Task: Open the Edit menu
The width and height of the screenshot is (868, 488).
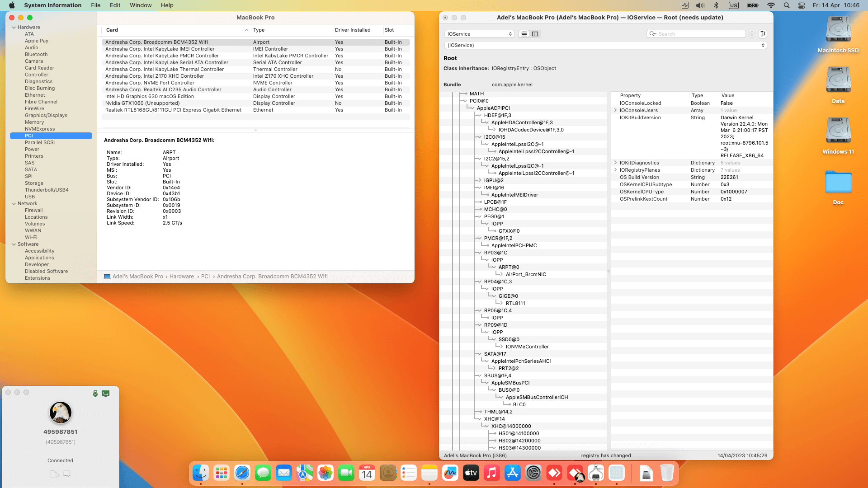Action: [115, 5]
